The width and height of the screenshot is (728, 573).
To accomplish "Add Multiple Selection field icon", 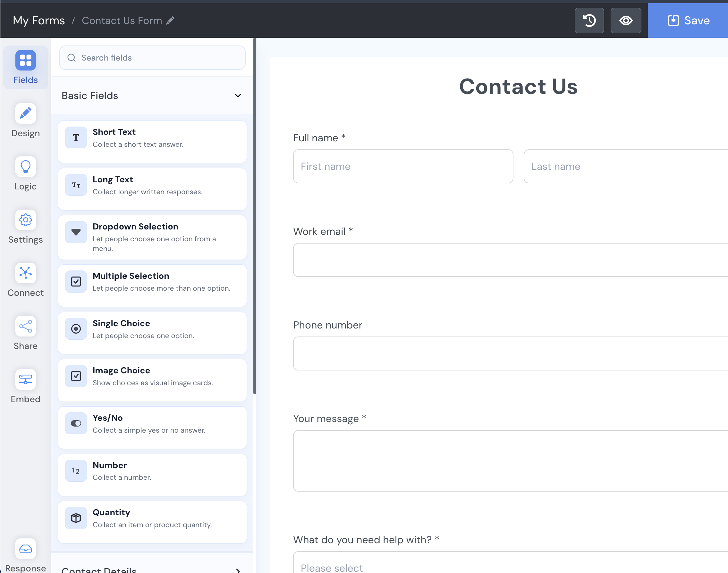I will [76, 281].
